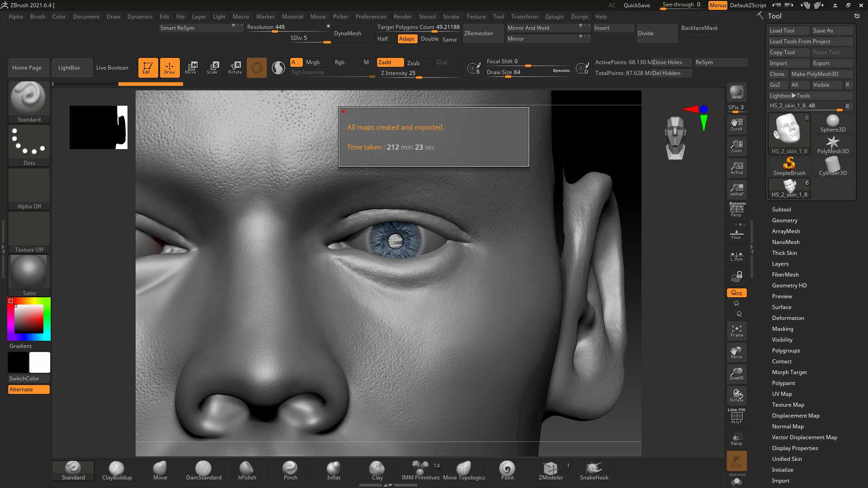Expand the Displacement Map section
The height and width of the screenshot is (488, 868).
click(x=795, y=416)
